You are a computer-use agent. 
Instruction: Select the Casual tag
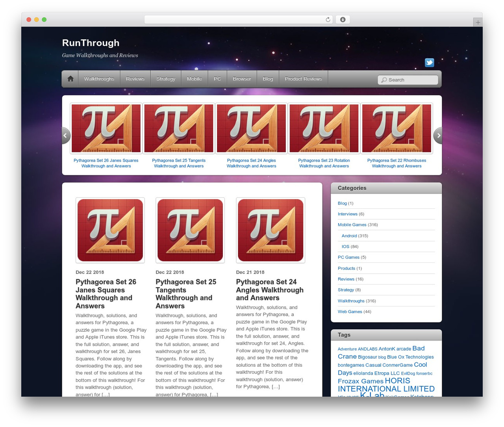[373, 365]
